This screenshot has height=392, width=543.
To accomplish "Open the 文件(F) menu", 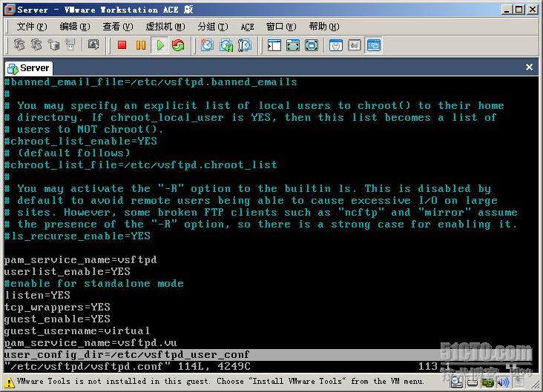I will pyautogui.click(x=31, y=27).
